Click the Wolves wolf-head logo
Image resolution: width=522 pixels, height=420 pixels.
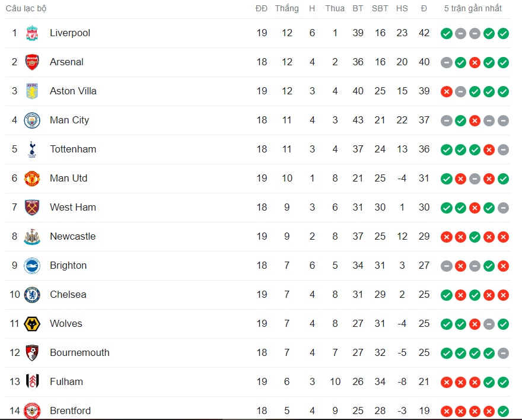[32, 324]
